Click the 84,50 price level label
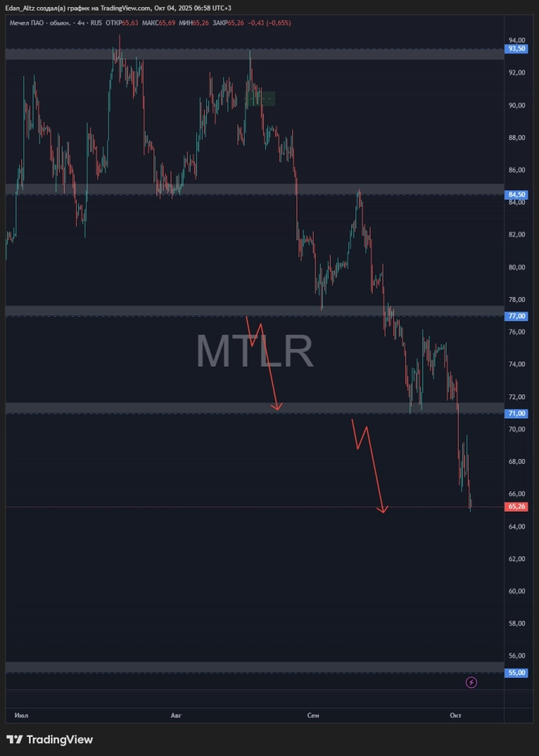 (x=516, y=194)
